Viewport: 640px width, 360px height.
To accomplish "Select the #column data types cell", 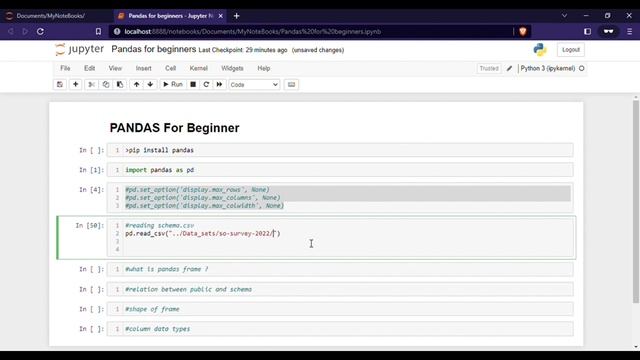I will pos(340,329).
